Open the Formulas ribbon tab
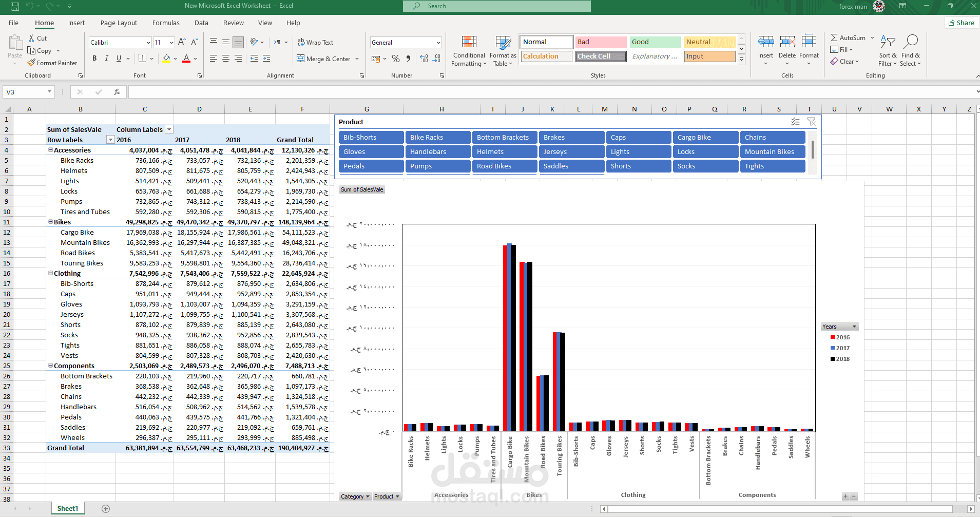The height and width of the screenshot is (517, 980). point(166,23)
